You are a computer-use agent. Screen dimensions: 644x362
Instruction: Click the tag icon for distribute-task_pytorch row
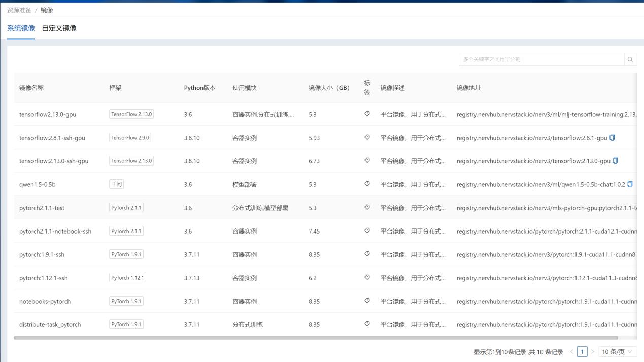(367, 324)
